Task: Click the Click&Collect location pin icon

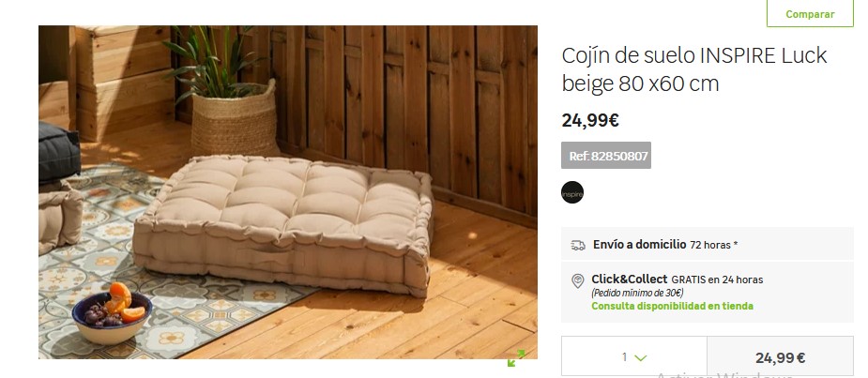Action: point(577,280)
